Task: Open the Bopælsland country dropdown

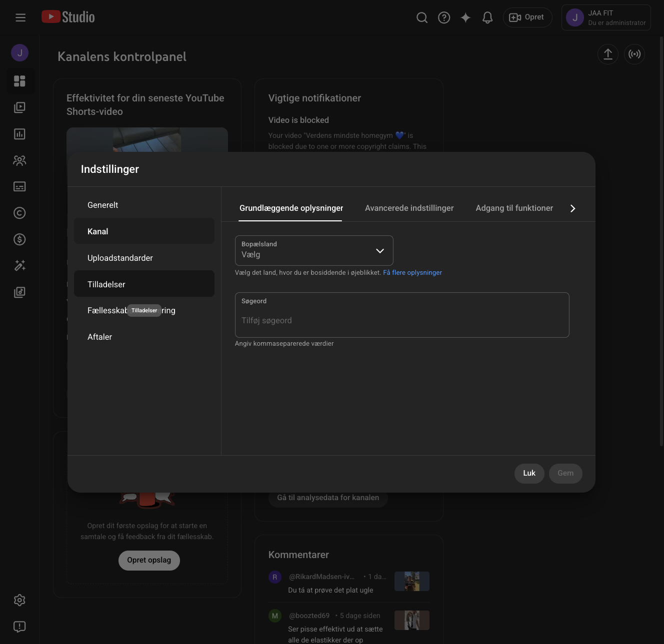Action: pos(314,250)
